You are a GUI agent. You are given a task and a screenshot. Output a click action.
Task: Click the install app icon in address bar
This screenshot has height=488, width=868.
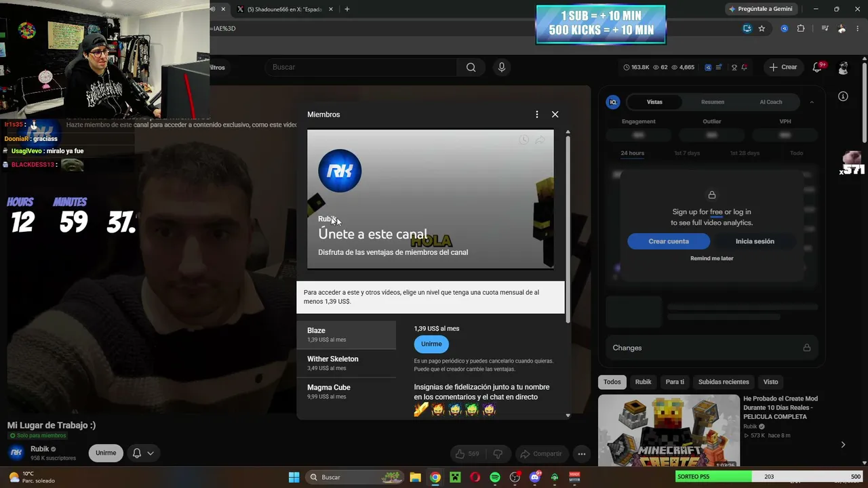[x=747, y=28]
